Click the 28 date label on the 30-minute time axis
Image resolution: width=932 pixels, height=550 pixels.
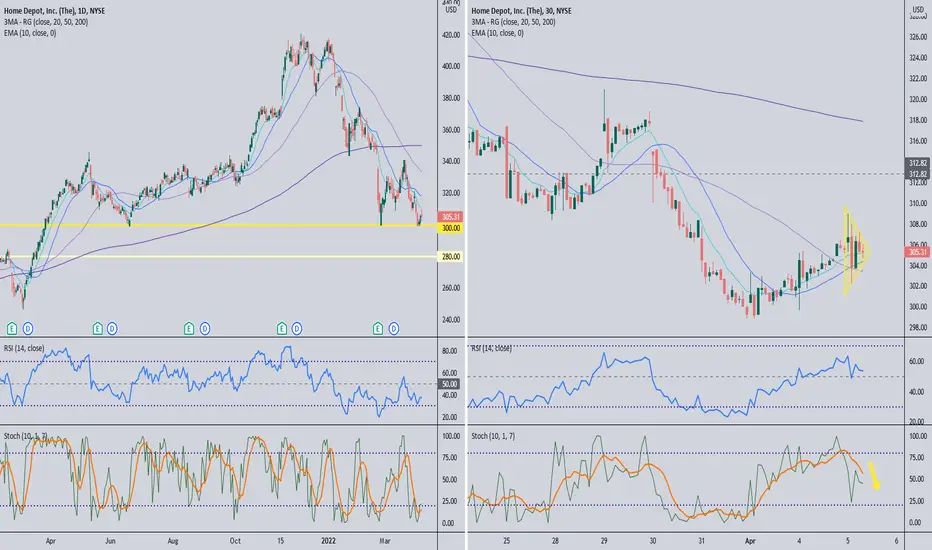pyautogui.click(x=555, y=541)
